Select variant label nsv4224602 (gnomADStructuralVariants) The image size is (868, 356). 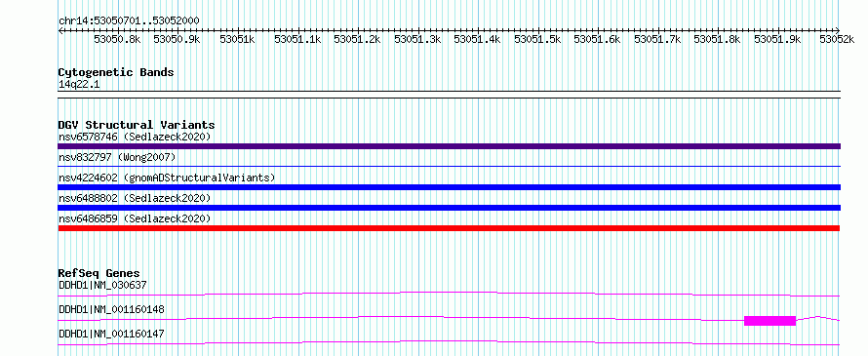tap(167, 178)
